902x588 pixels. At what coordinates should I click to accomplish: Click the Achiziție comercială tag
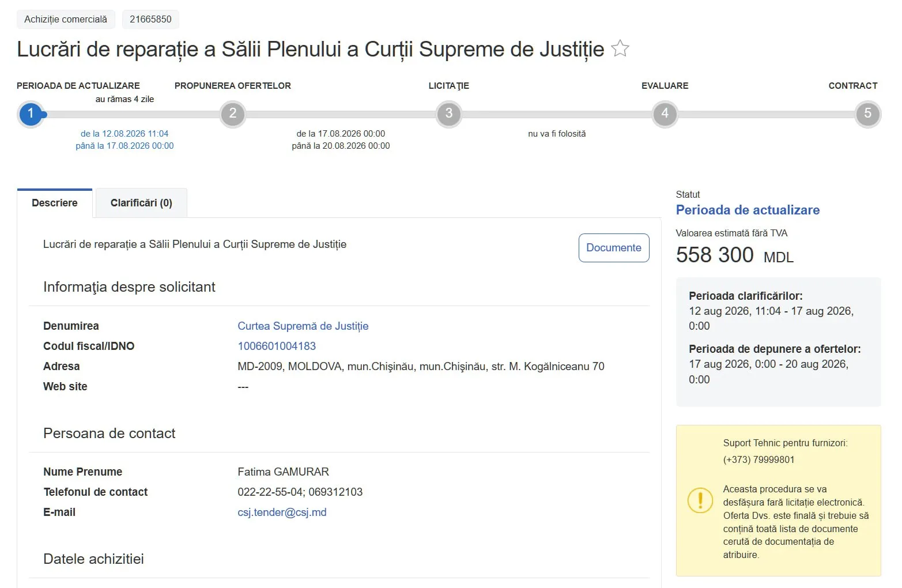(x=66, y=20)
